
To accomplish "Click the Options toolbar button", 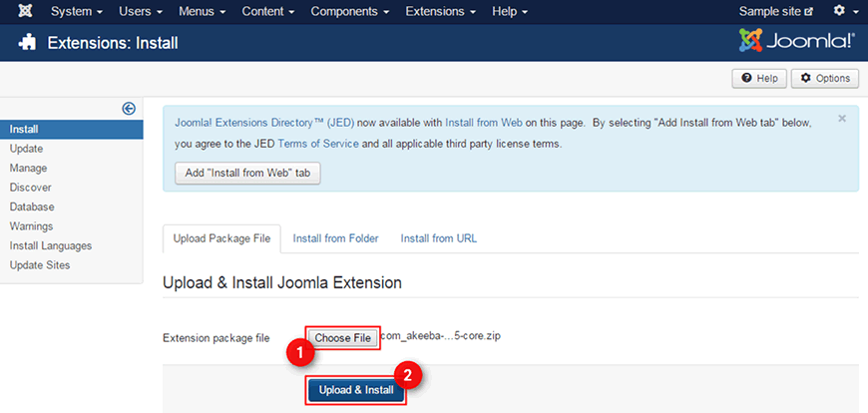I will pyautogui.click(x=825, y=79).
